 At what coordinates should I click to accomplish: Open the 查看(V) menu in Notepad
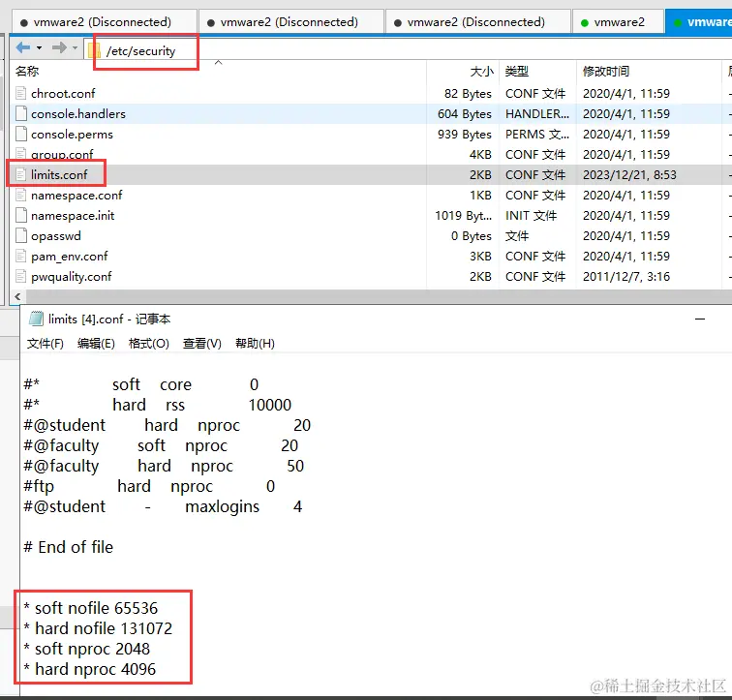[x=201, y=344]
